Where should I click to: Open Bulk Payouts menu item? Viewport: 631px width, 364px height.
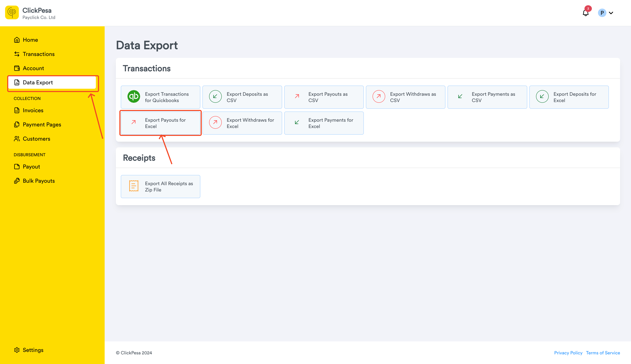52,181
